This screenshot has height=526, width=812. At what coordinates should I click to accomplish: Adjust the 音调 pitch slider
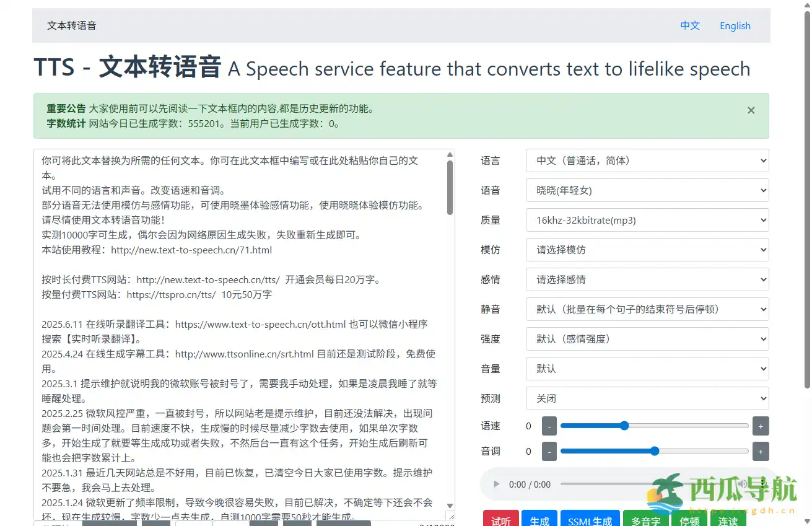(654, 451)
